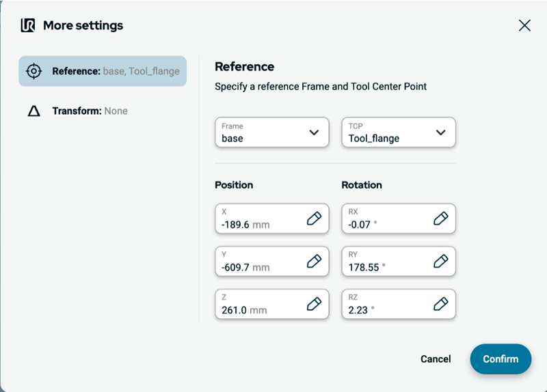Edit the RZ rotation value pencil

coord(441,304)
